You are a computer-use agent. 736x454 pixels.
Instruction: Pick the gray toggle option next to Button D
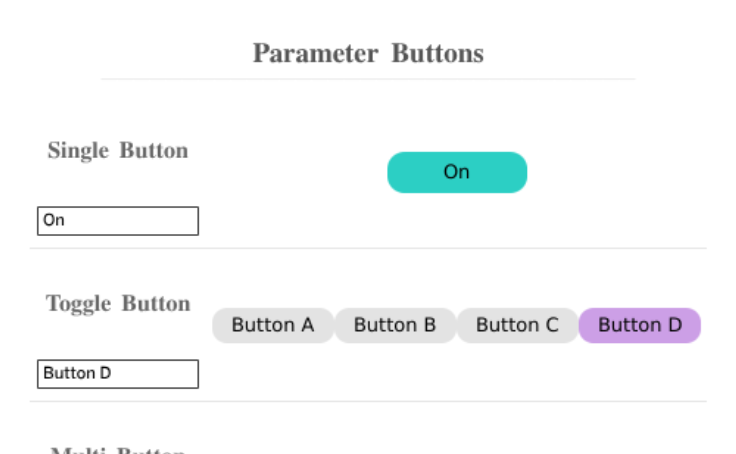coord(517,325)
